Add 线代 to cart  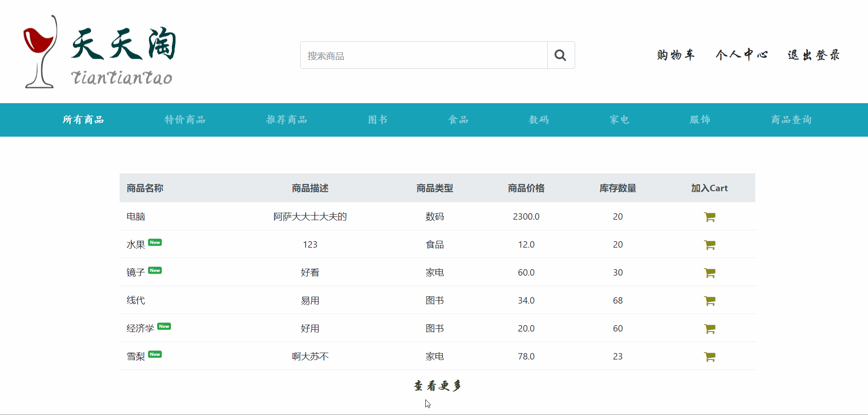click(709, 301)
